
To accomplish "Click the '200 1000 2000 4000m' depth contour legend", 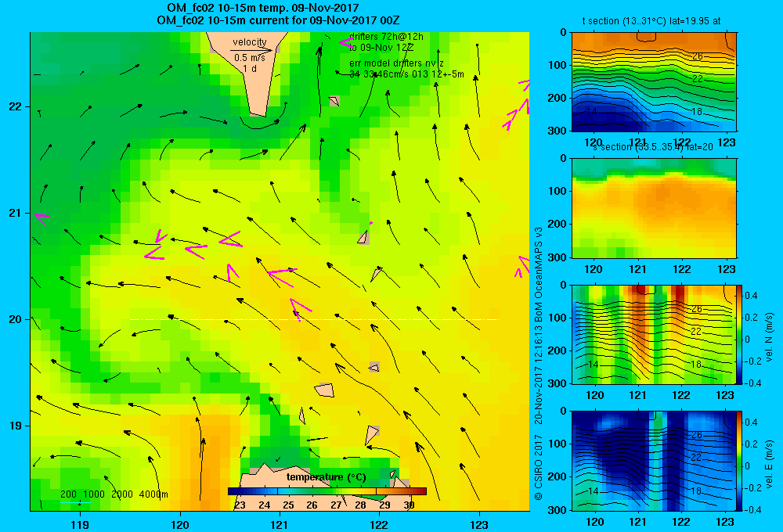I will point(114,494).
